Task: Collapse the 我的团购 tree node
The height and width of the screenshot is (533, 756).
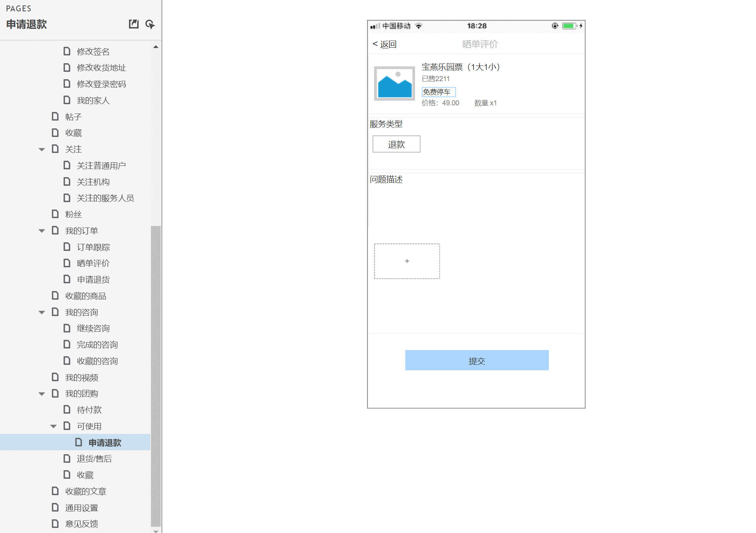Action: click(x=42, y=394)
